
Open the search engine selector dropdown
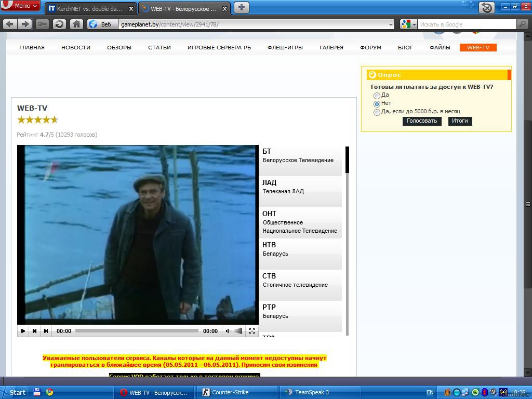point(408,24)
